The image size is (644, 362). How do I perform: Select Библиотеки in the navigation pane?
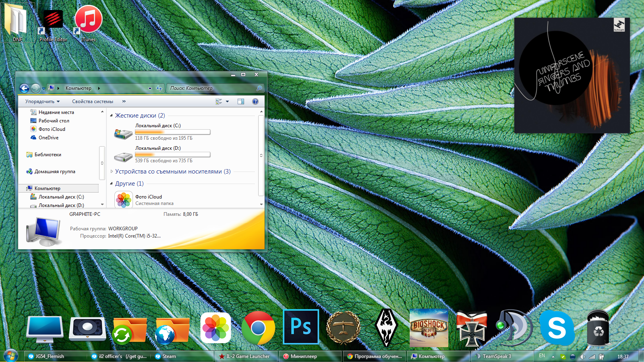(48, 155)
